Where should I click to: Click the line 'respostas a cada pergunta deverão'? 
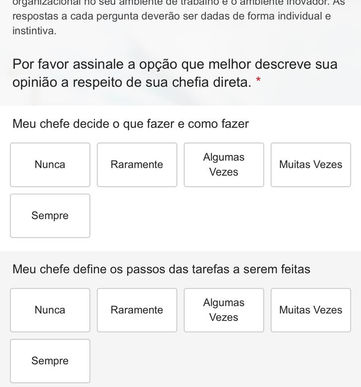[x=172, y=16]
